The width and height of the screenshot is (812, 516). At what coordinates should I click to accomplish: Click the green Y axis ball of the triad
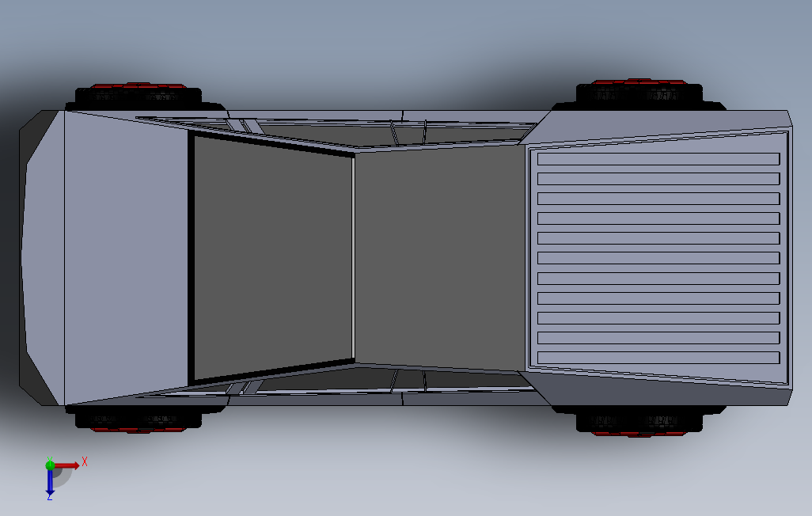pyautogui.click(x=50, y=465)
